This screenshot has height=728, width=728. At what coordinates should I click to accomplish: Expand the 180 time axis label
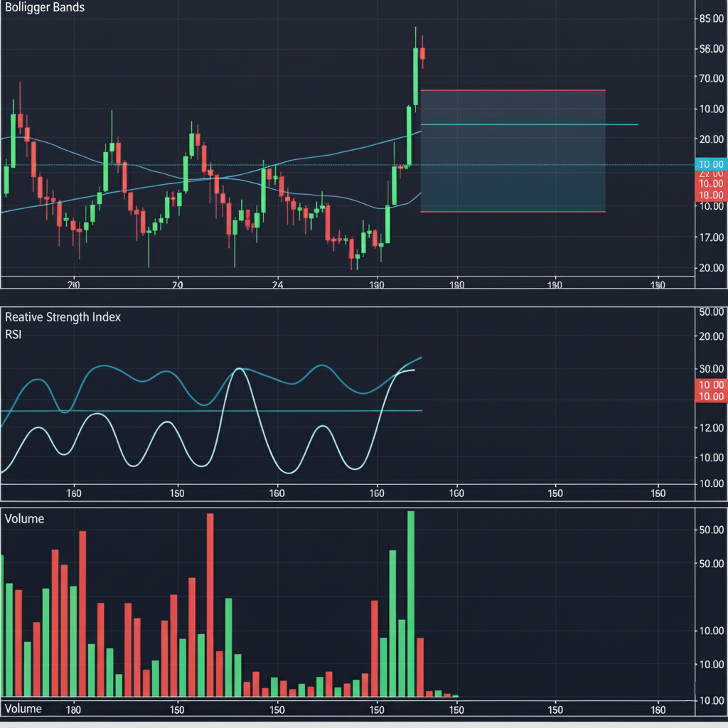point(73,710)
